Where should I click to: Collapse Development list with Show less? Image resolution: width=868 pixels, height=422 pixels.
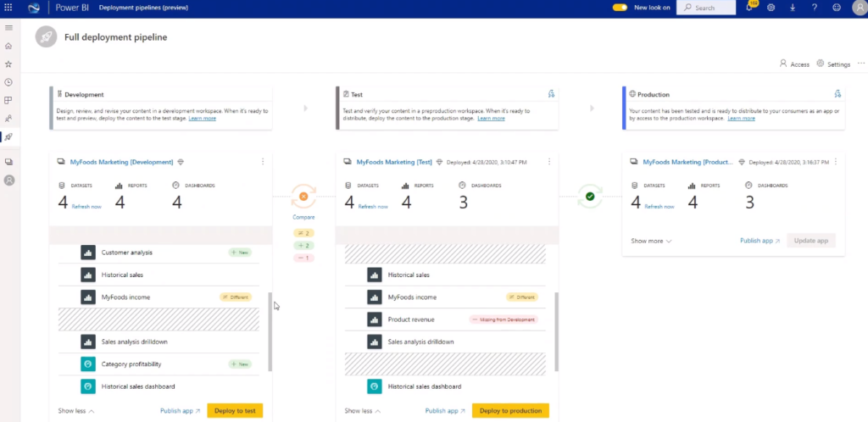75,411
